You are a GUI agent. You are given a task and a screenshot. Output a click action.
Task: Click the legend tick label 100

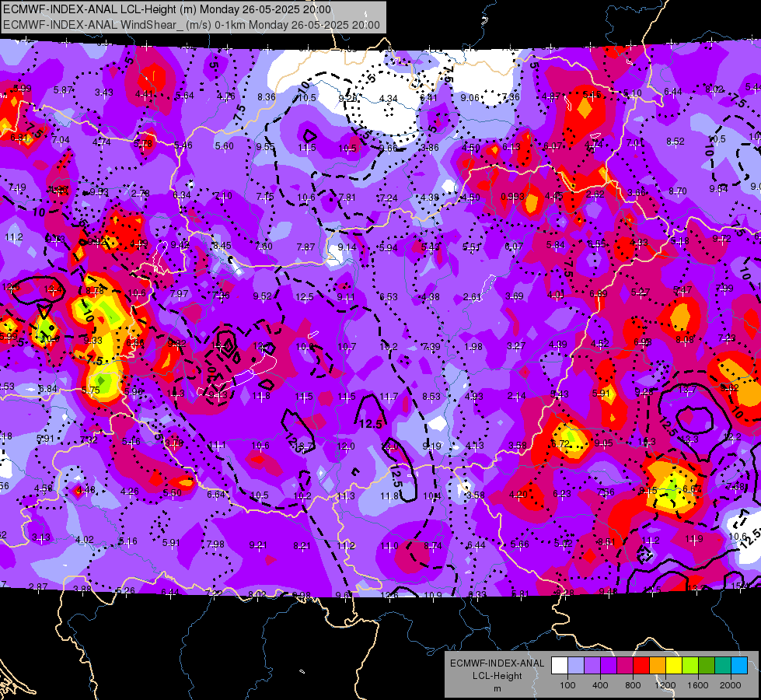[567, 685]
